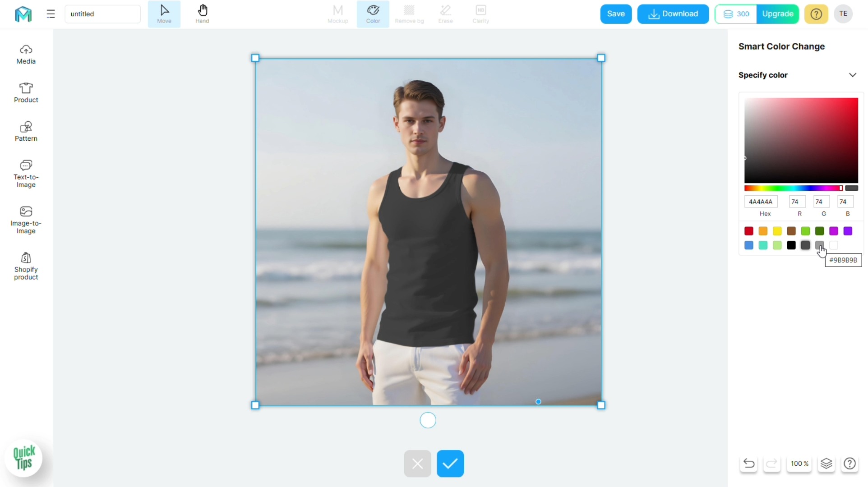Select the Mockup mode

338,14
